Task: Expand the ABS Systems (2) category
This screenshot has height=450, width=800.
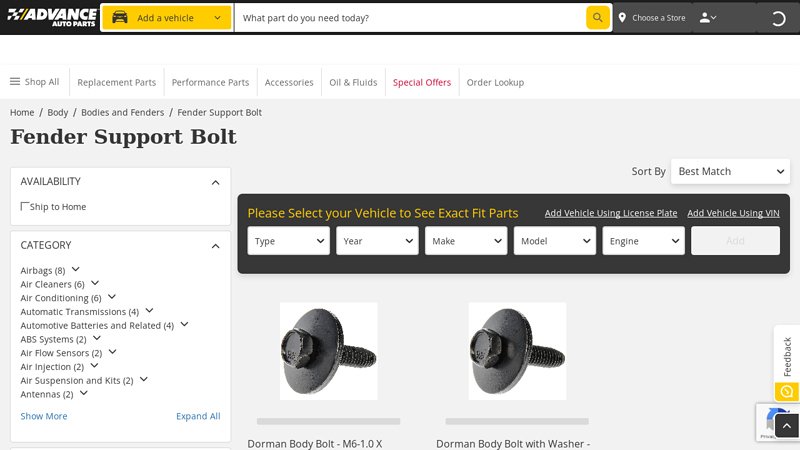Action: tap(97, 338)
